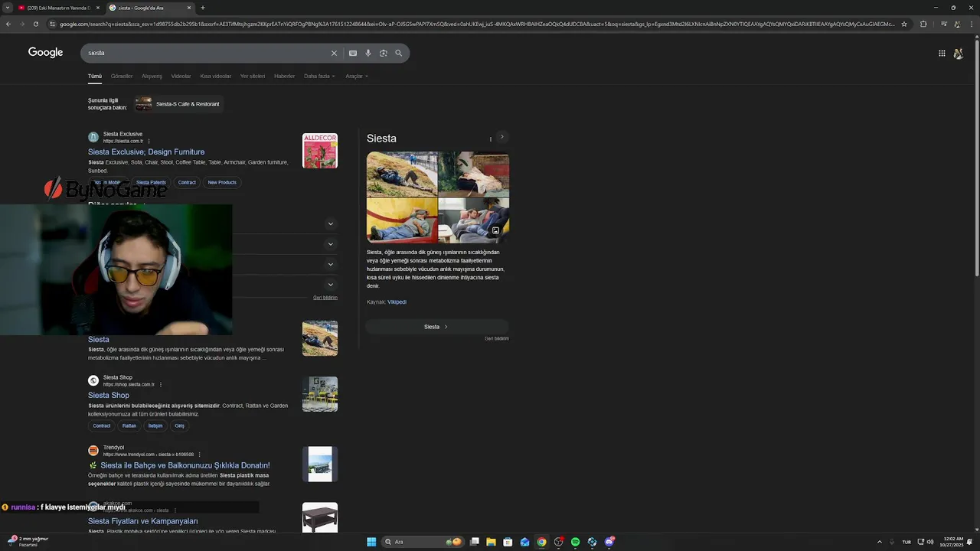This screenshot has height=551, width=980.
Task: Go to next knowledge panel arrow
Action: [x=502, y=137]
